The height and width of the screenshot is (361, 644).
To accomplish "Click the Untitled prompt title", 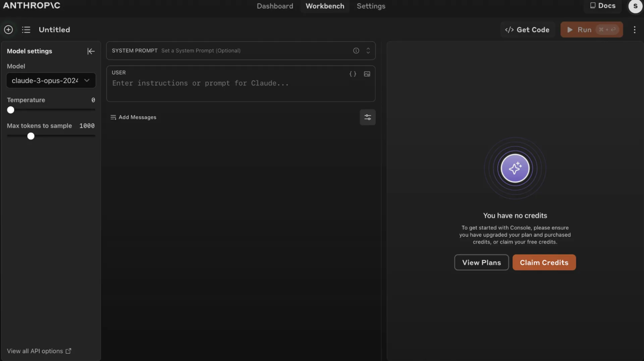I will [54, 30].
